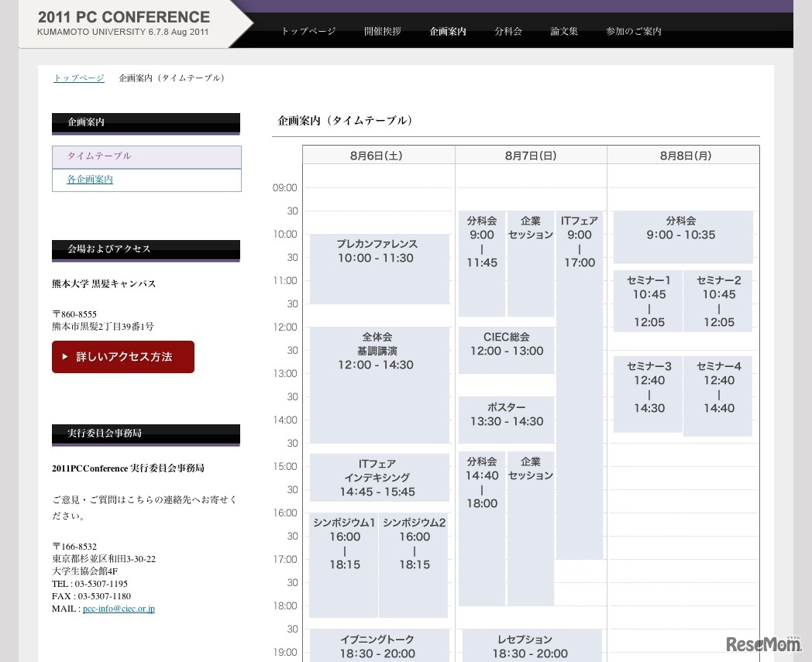Go to 分科会 in the navigation bar
Screen dimensions: 812x662
(508, 32)
